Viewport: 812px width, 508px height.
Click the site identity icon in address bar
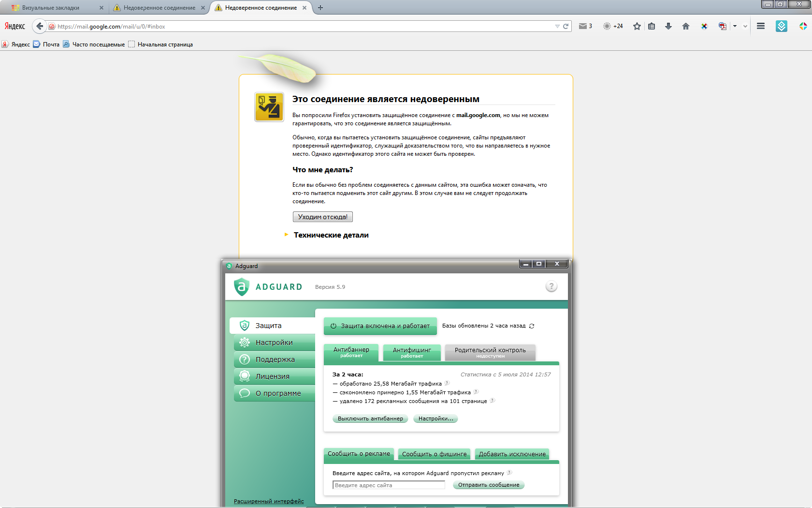[x=52, y=26]
